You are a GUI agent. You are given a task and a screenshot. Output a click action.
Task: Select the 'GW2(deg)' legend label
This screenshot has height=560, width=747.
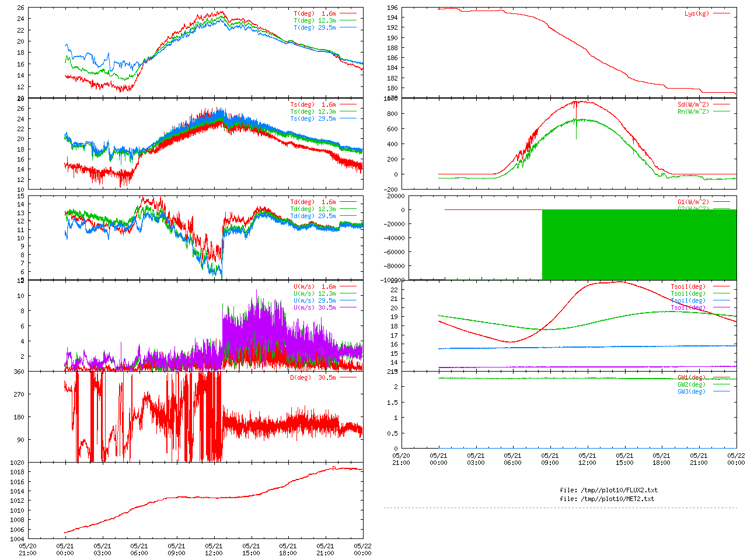692,384
